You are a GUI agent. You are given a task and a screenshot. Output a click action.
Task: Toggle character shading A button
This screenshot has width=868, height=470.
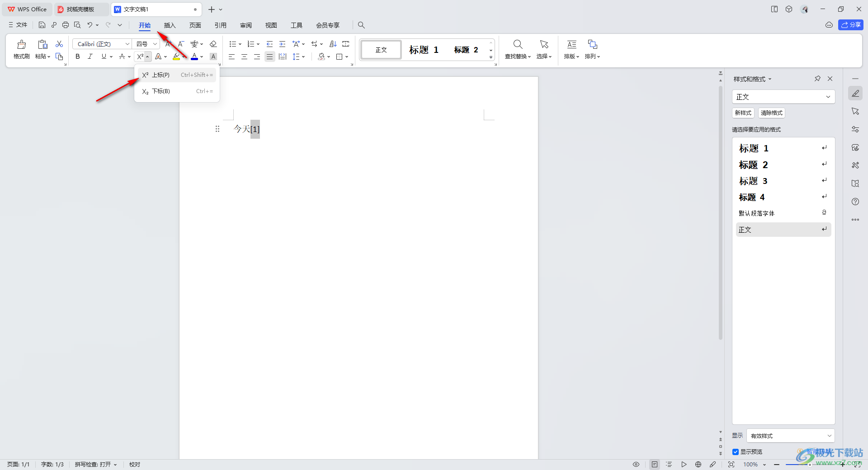[x=213, y=56]
